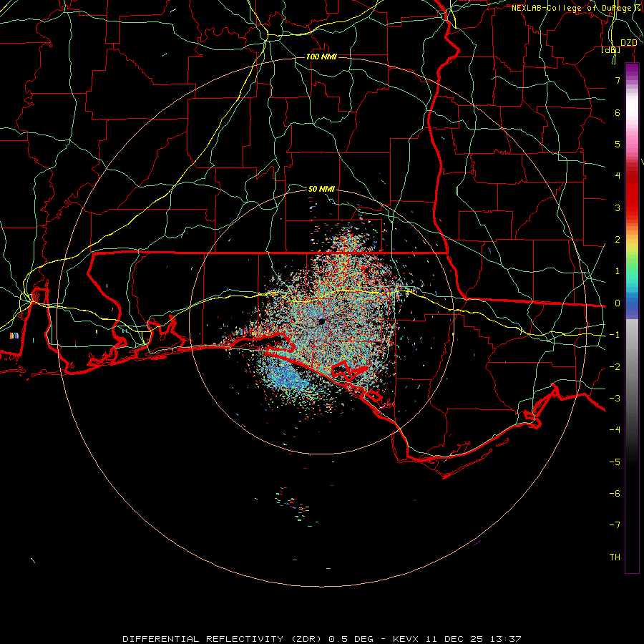Click the '-2' value on color scale

click(615, 367)
